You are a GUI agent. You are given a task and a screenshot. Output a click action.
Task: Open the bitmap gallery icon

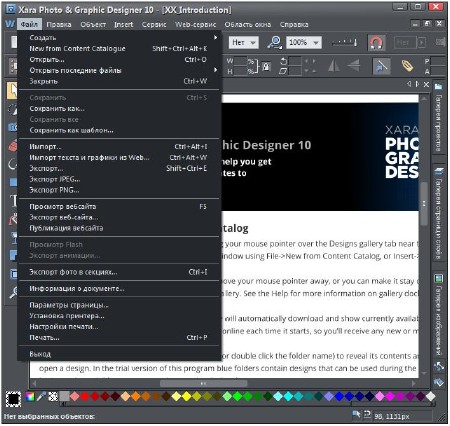click(439, 278)
